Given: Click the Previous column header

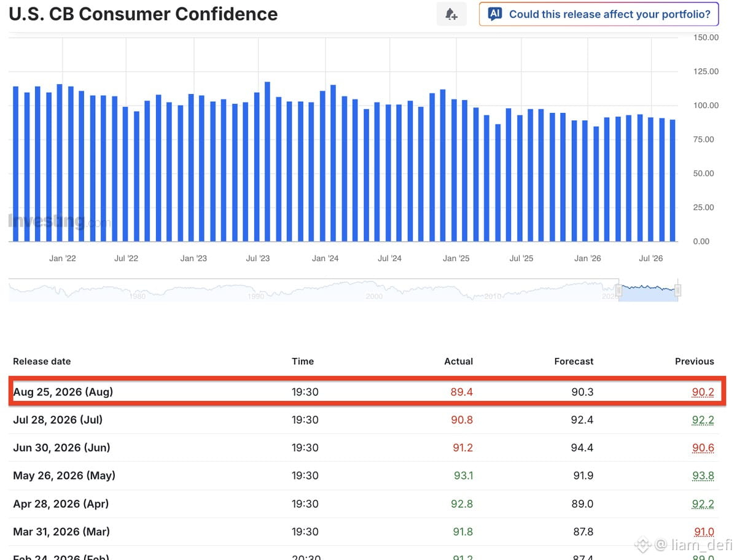Looking at the screenshot, I should (695, 361).
